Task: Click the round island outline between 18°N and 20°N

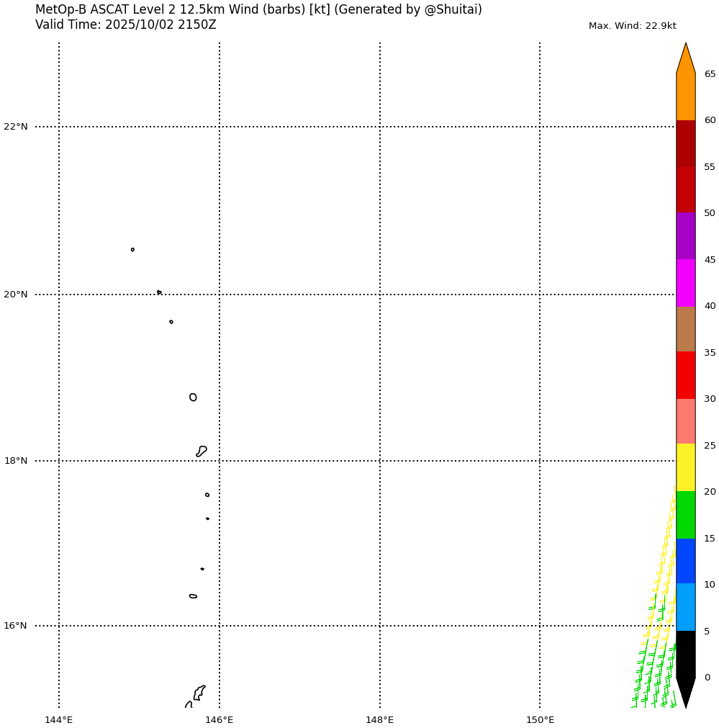Action: 193,397
